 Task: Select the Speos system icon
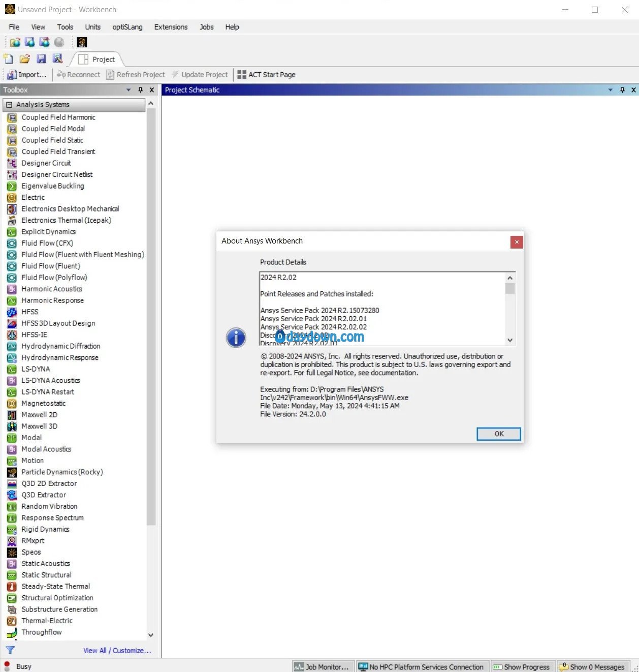coord(12,552)
